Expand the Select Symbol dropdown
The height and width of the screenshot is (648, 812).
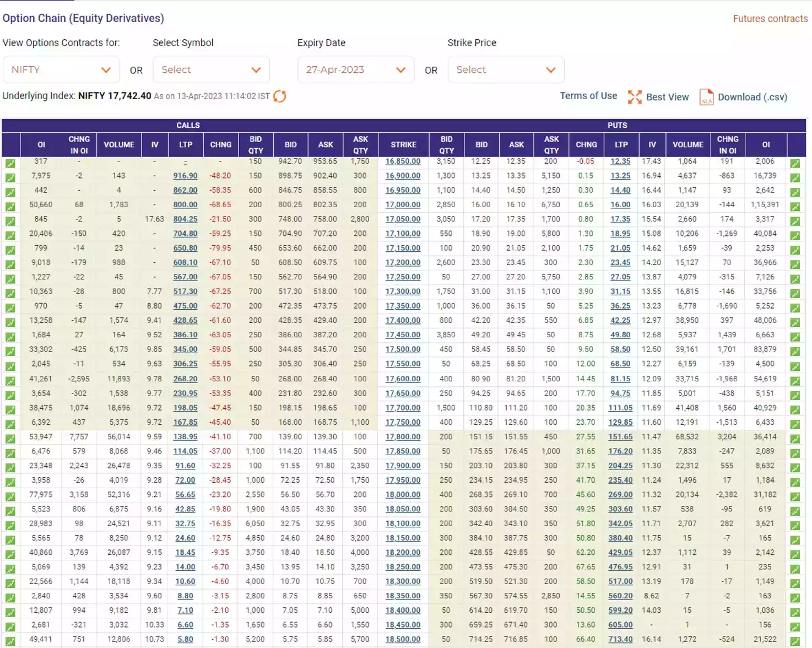(x=211, y=69)
